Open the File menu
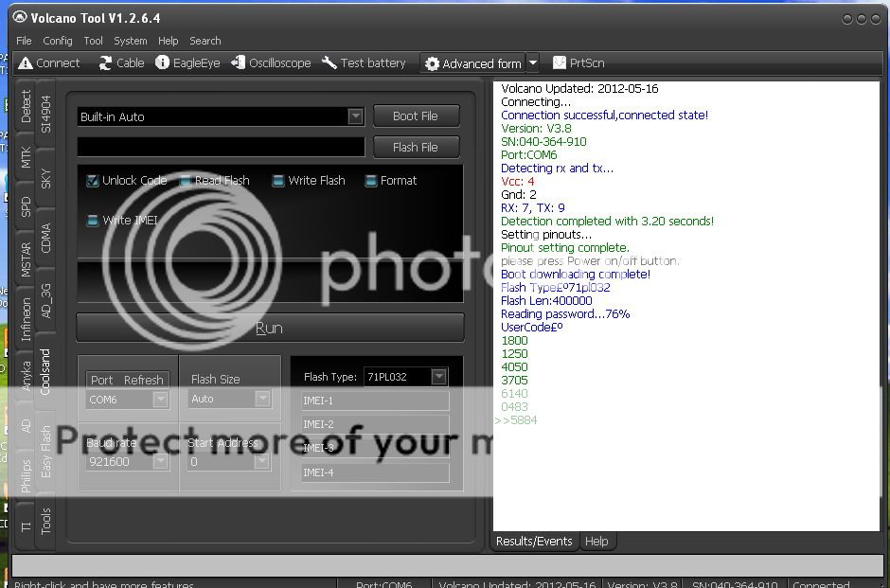This screenshot has width=890, height=588. [x=24, y=41]
